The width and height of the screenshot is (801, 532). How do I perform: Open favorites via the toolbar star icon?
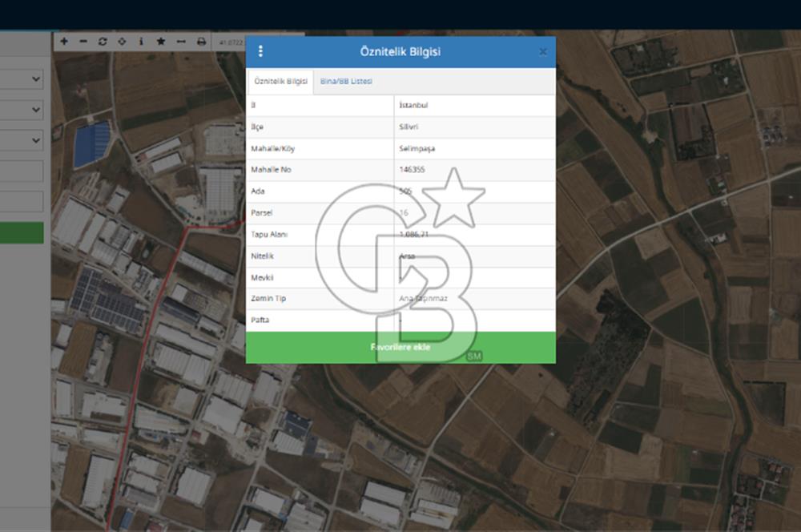161,41
